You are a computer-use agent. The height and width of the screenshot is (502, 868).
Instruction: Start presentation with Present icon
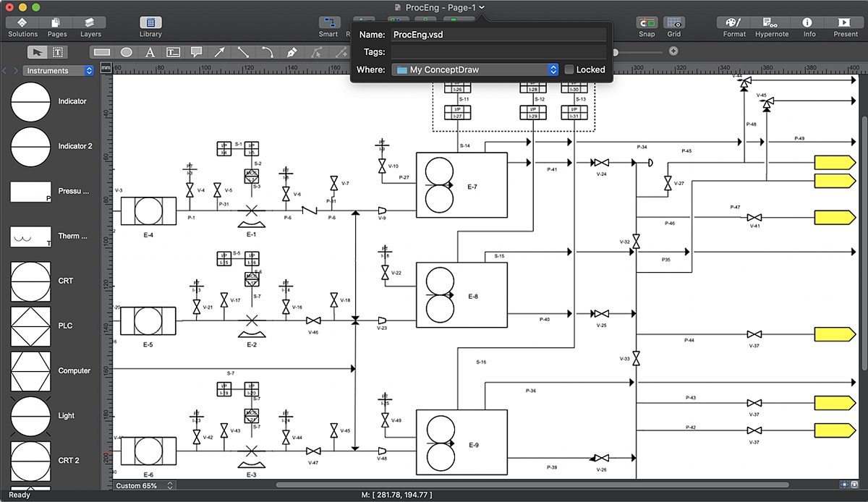846,24
